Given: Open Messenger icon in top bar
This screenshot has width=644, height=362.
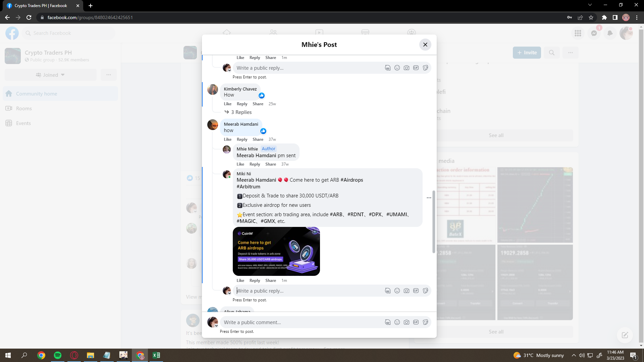Looking at the screenshot, I should [x=594, y=33].
